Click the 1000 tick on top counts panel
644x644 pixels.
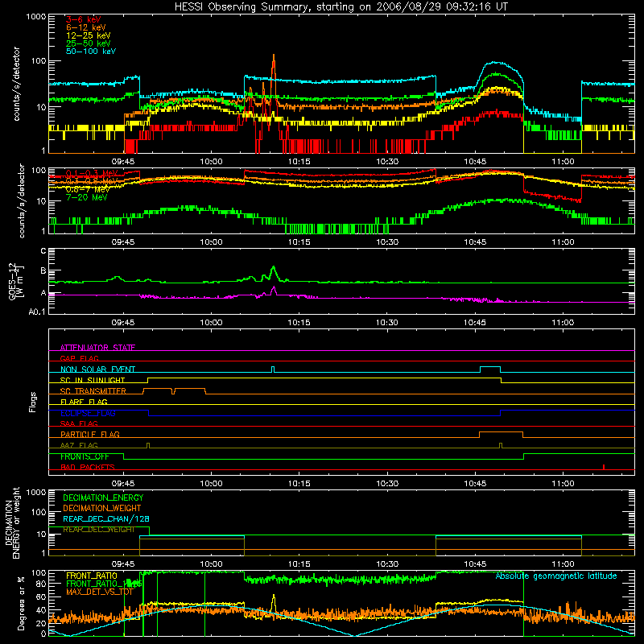tap(35, 16)
